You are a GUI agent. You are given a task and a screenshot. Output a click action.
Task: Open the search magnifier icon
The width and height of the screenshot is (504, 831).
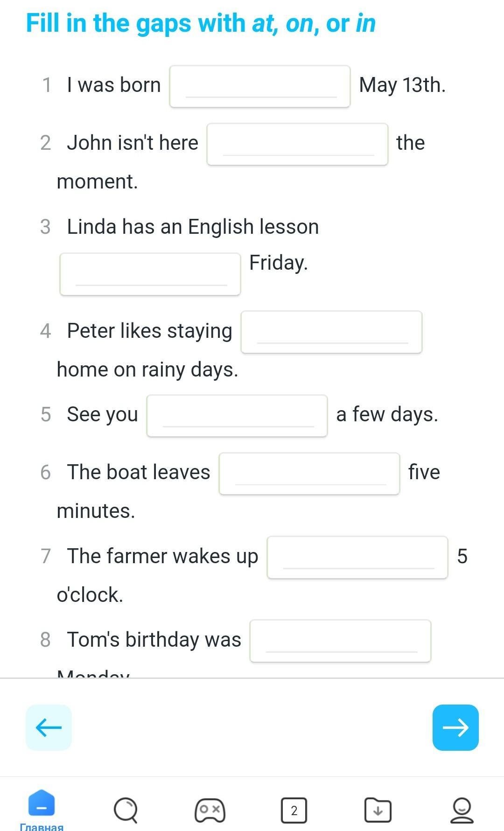tap(126, 810)
